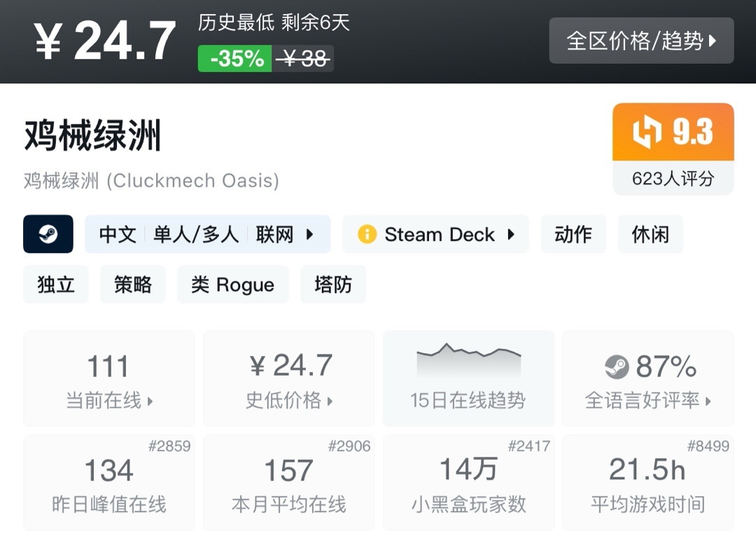Select the 类 Rogue genre tag
Screen dimensions: 756x536
(232, 284)
